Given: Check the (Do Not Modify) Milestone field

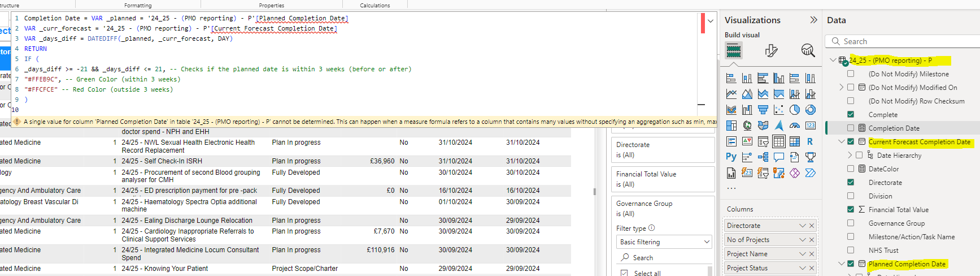Looking at the screenshot, I should point(851,74).
